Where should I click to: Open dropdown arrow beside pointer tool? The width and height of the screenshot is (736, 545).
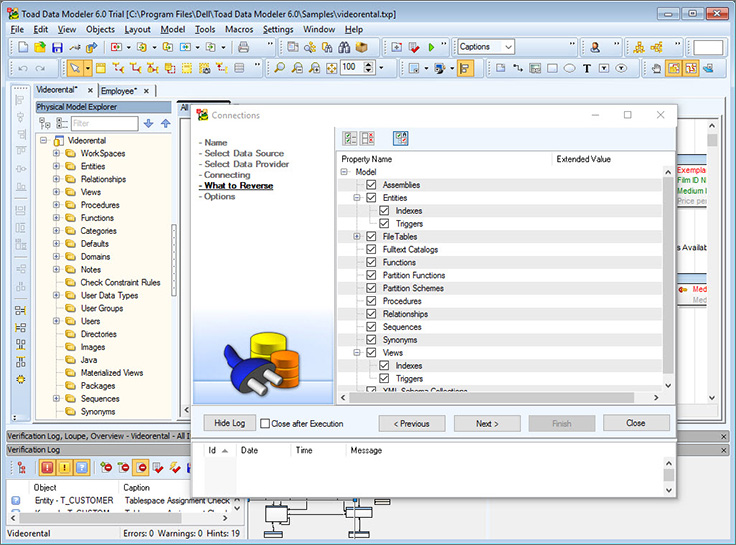coord(87,69)
